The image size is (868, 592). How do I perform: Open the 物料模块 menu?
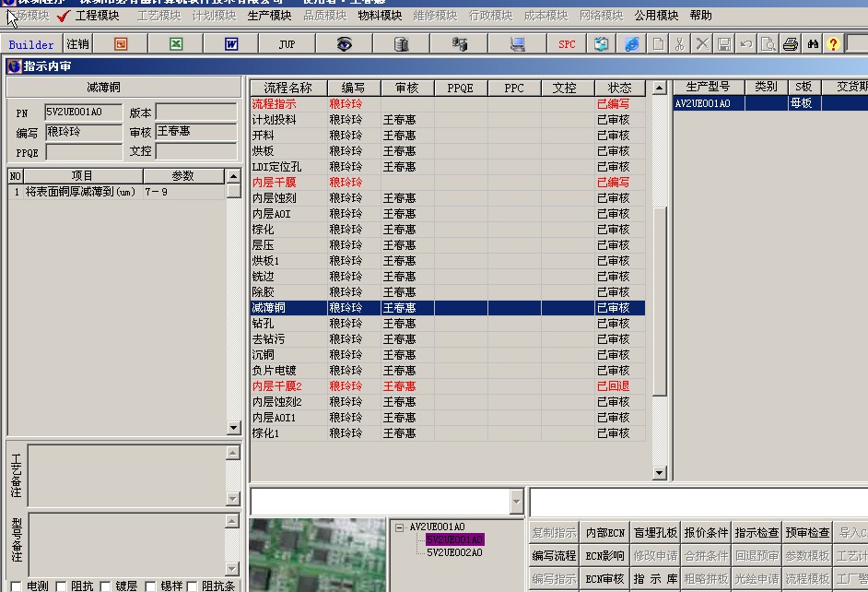click(380, 16)
